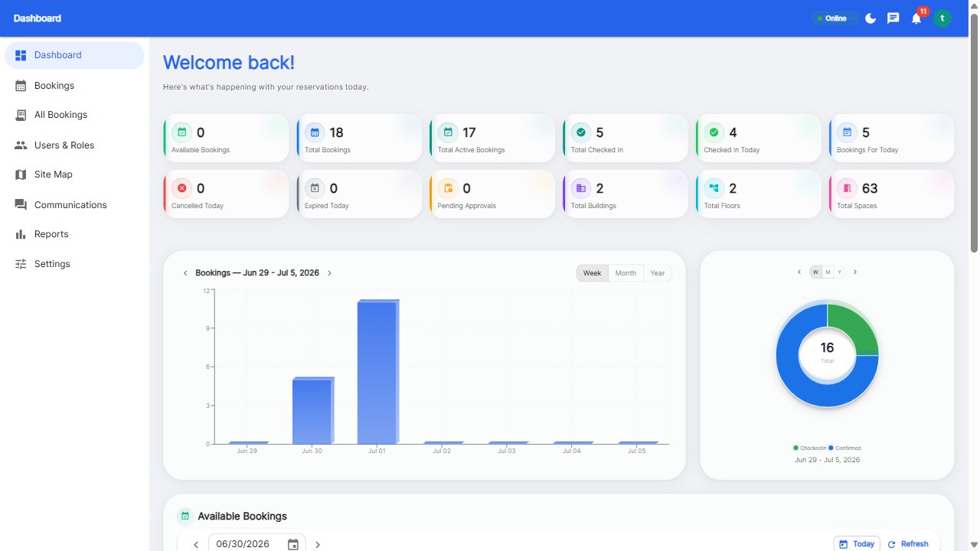Go to previous week in Bookings chart
The image size is (980, 551).
pyautogui.click(x=185, y=273)
